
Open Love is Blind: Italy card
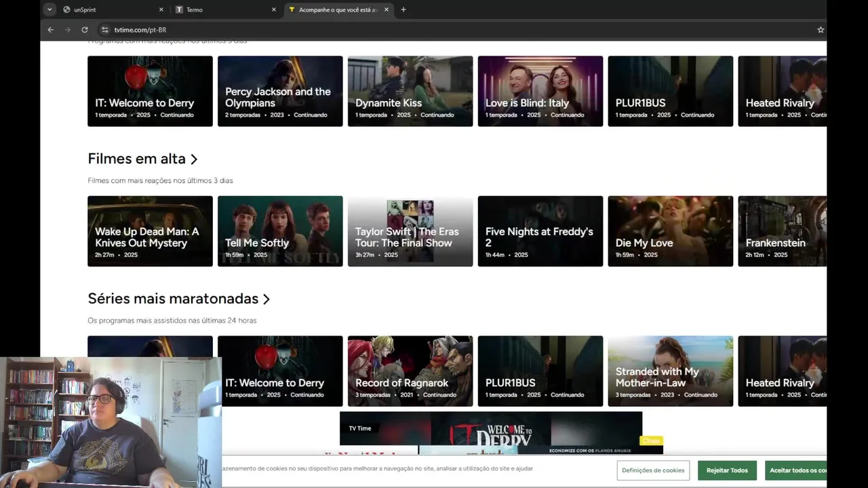point(540,91)
